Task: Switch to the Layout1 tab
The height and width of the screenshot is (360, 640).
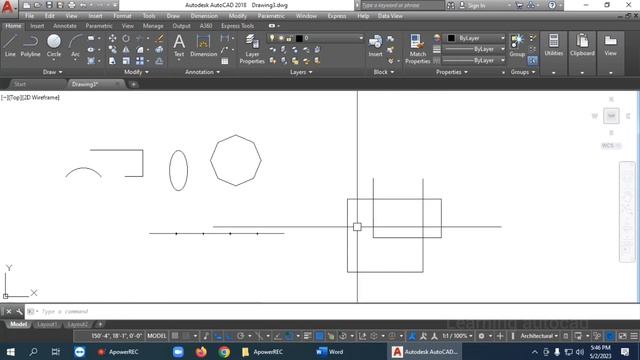Action: point(47,324)
